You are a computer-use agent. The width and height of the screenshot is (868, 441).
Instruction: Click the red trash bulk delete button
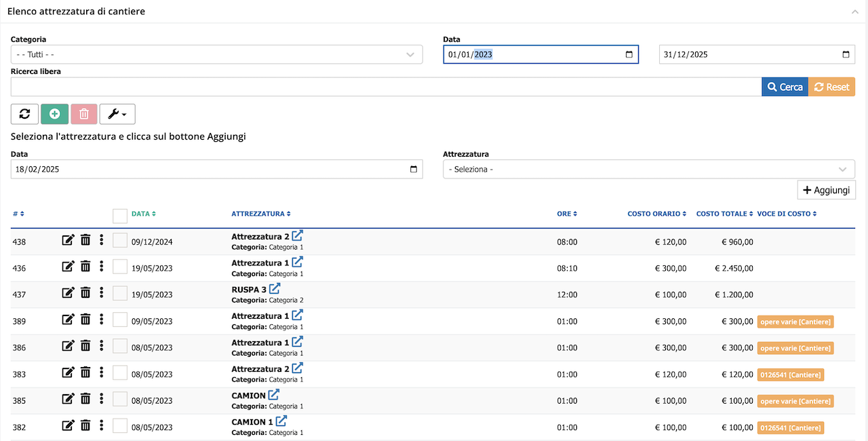click(x=84, y=114)
